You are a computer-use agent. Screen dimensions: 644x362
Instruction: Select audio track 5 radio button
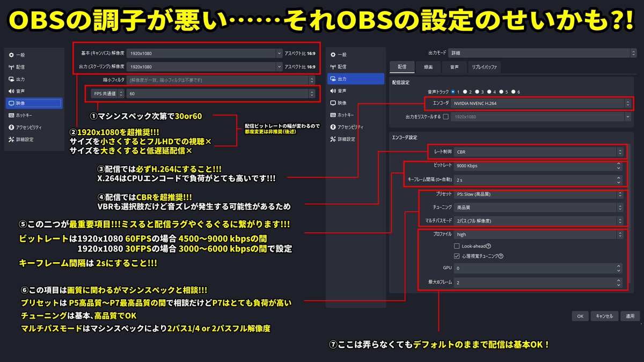pos(501,92)
